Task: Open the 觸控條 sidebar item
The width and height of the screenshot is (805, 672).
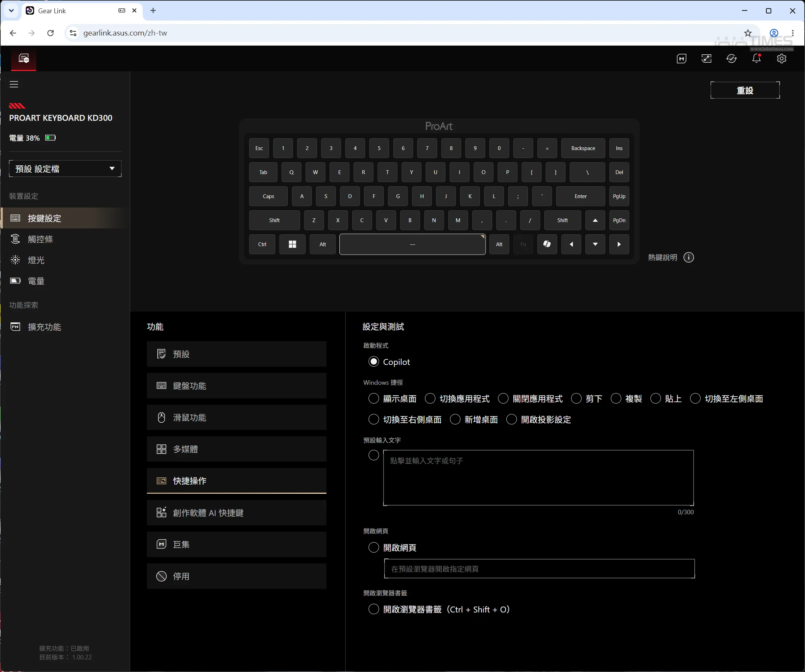Action: pyautogui.click(x=65, y=239)
